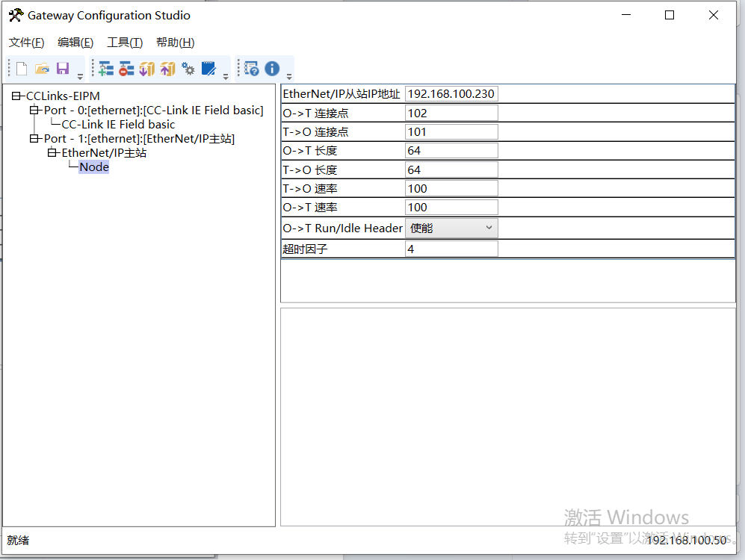Edit the T->O 长度 value field
Viewport: 745px width, 560px height.
tap(451, 170)
